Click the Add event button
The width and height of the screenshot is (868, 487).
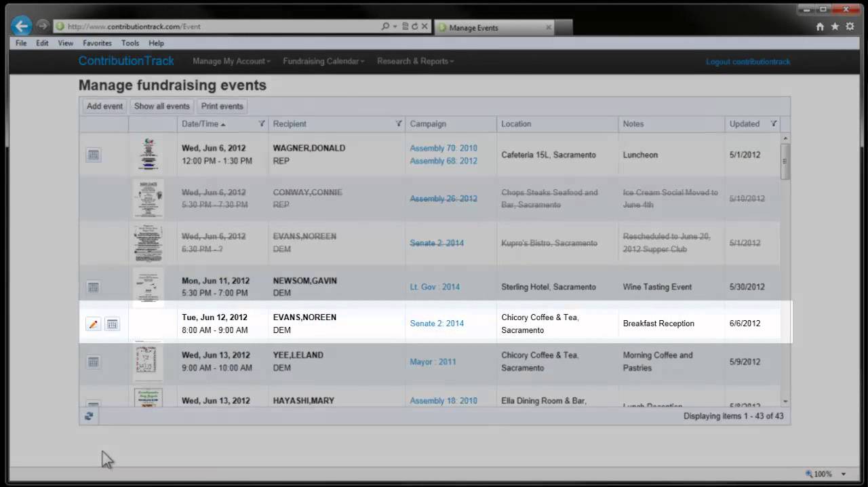104,106
